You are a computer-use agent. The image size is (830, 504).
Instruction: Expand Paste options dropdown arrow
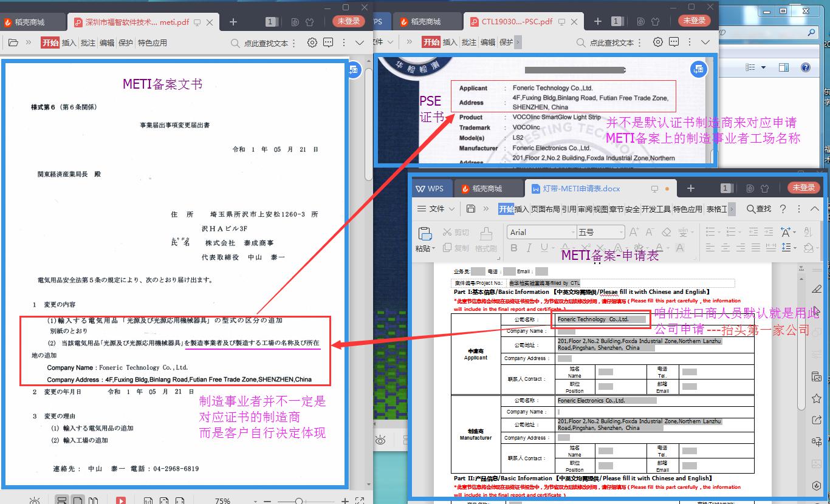pos(433,248)
